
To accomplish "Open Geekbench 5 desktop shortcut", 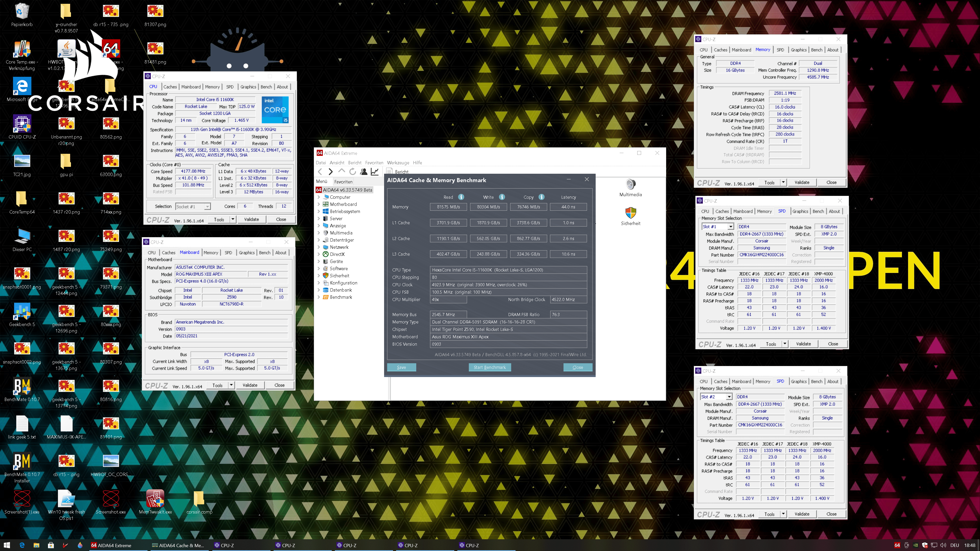I will 22,315.
